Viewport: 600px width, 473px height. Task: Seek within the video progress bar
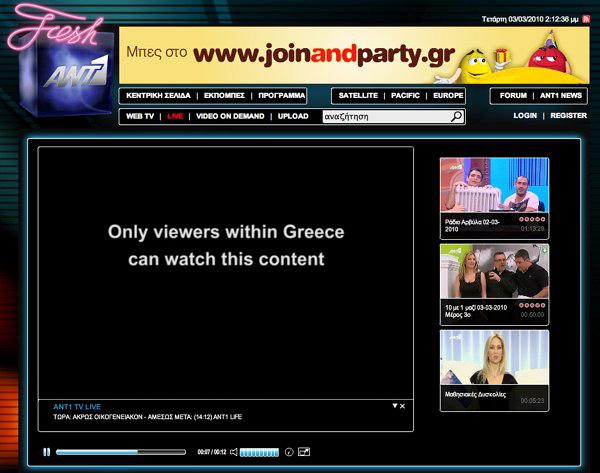(122, 452)
